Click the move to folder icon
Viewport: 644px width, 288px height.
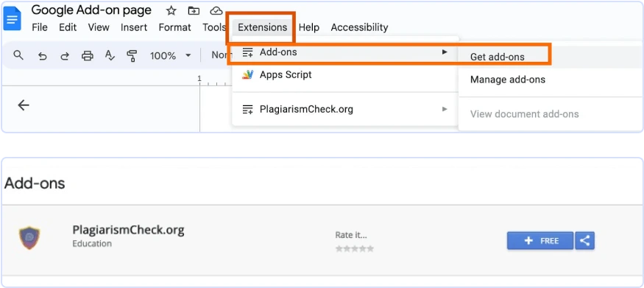194,11
